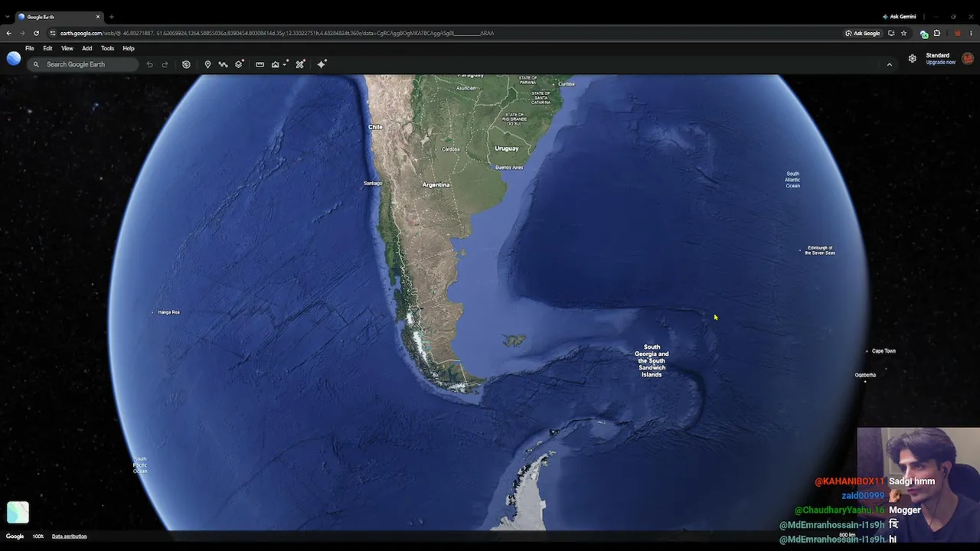Open the Edit menu
The height and width of the screenshot is (551, 980).
(x=47, y=48)
